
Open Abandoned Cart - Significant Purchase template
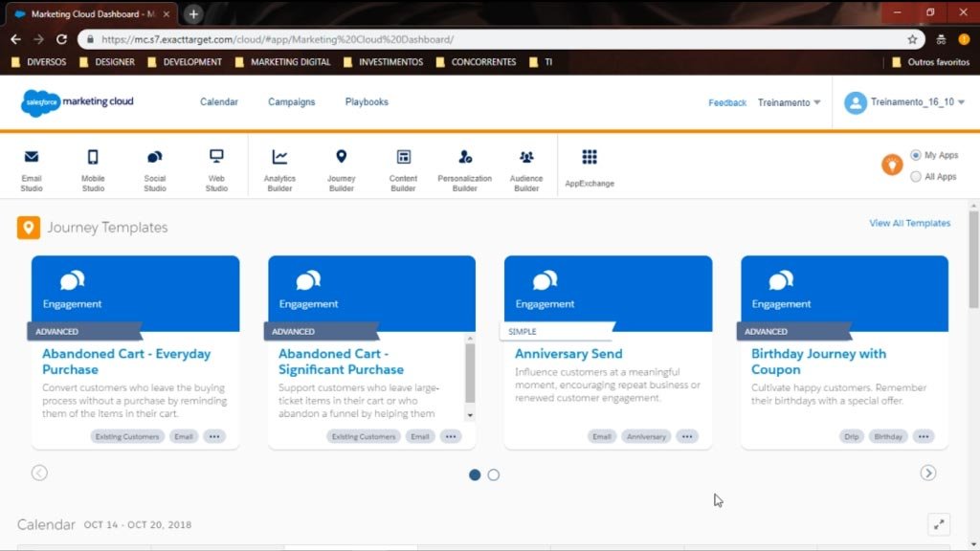coord(342,361)
